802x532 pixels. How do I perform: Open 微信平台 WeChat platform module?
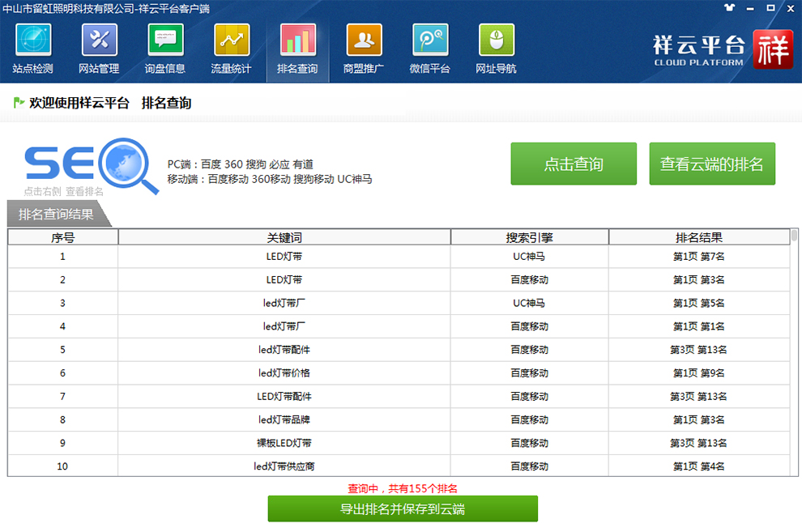coord(430,49)
